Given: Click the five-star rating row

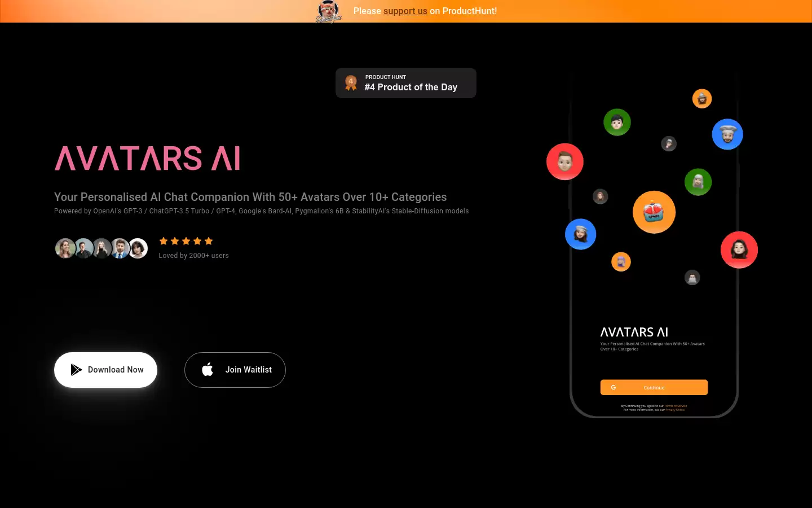Looking at the screenshot, I should click(186, 241).
